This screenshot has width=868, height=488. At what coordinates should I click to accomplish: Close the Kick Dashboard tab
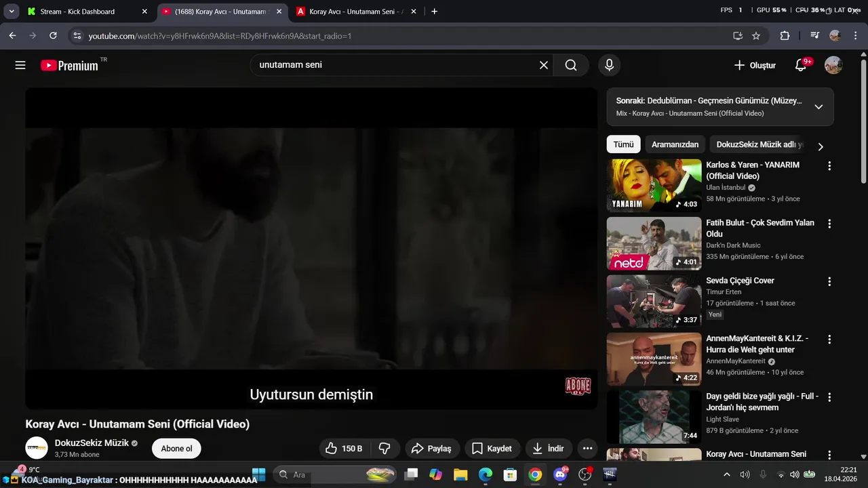pyautogui.click(x=144, y=12)
